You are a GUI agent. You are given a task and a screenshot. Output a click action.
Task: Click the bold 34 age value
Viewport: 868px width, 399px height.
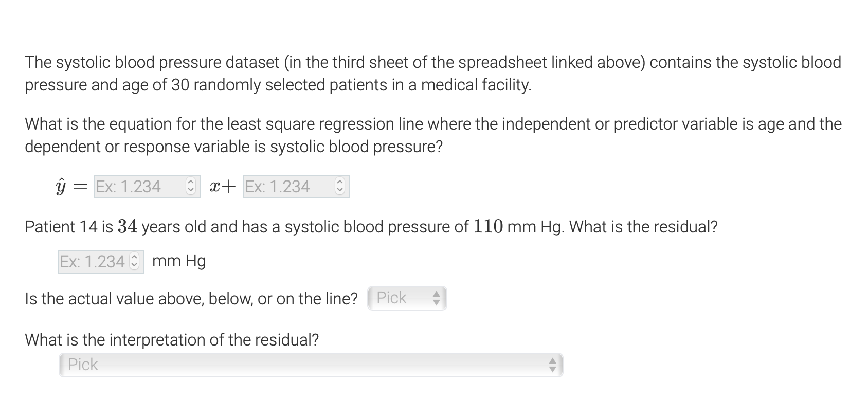pyautogui.click(x=128, y=226)
